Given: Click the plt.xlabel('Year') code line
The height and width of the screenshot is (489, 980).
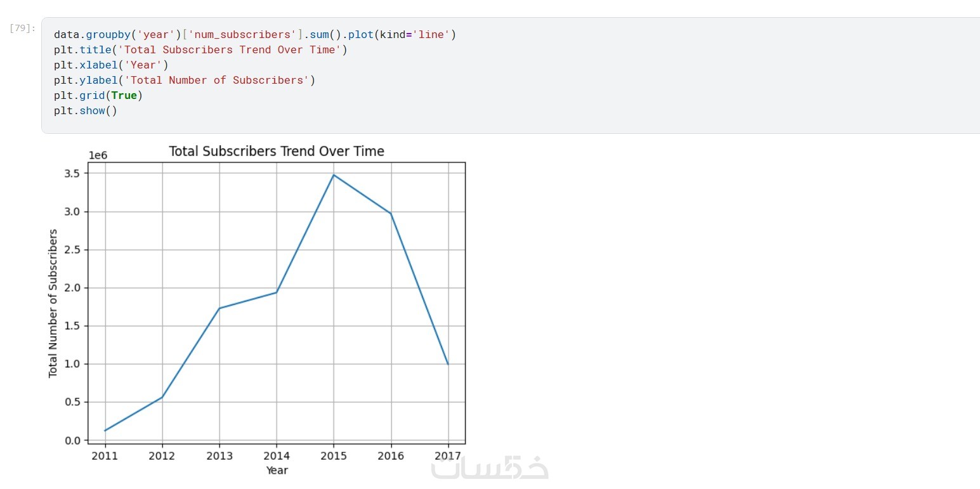Looking at the screenshot, I should click(111, 65).
